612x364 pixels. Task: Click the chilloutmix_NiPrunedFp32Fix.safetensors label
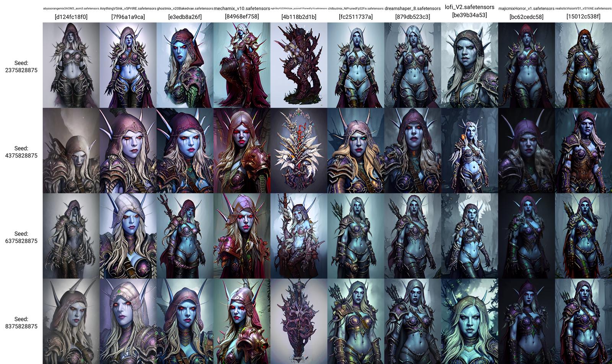click(356, 8)
